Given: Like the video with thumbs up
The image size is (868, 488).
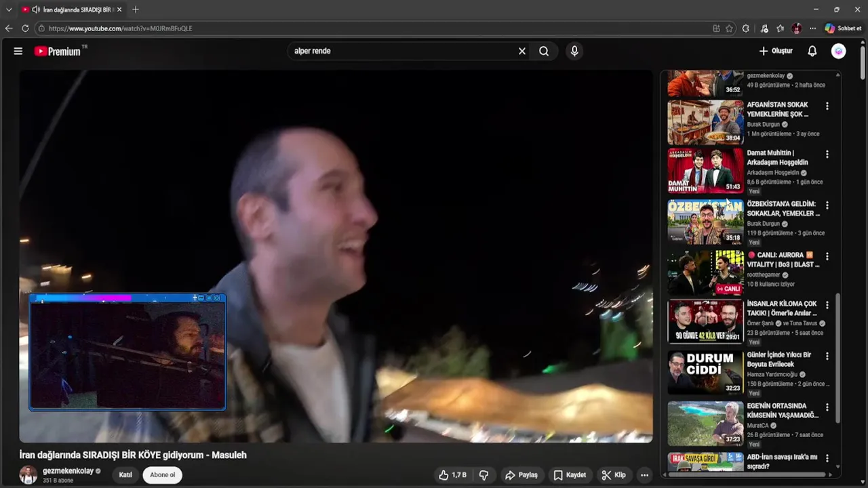Looking at the screenshot, I should [x=452, y=475].
